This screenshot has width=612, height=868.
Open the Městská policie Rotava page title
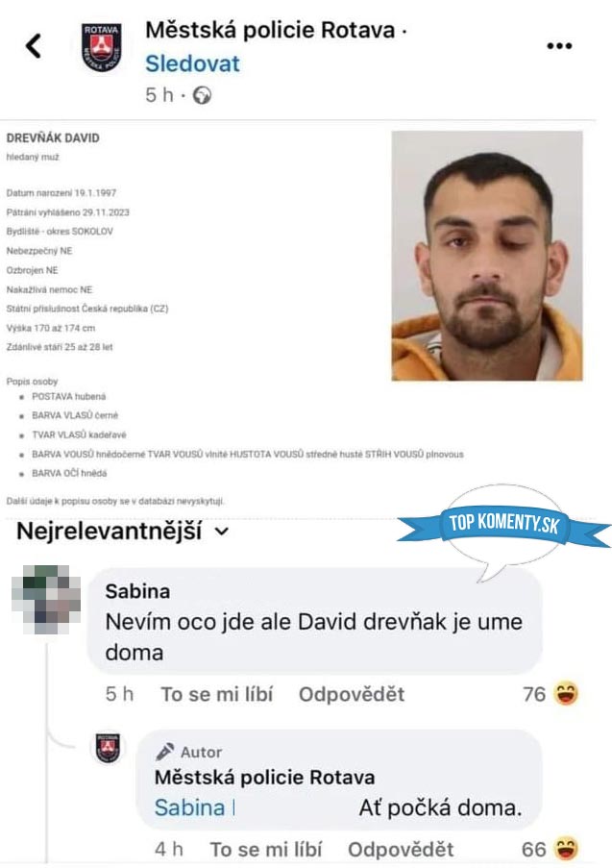270,30
